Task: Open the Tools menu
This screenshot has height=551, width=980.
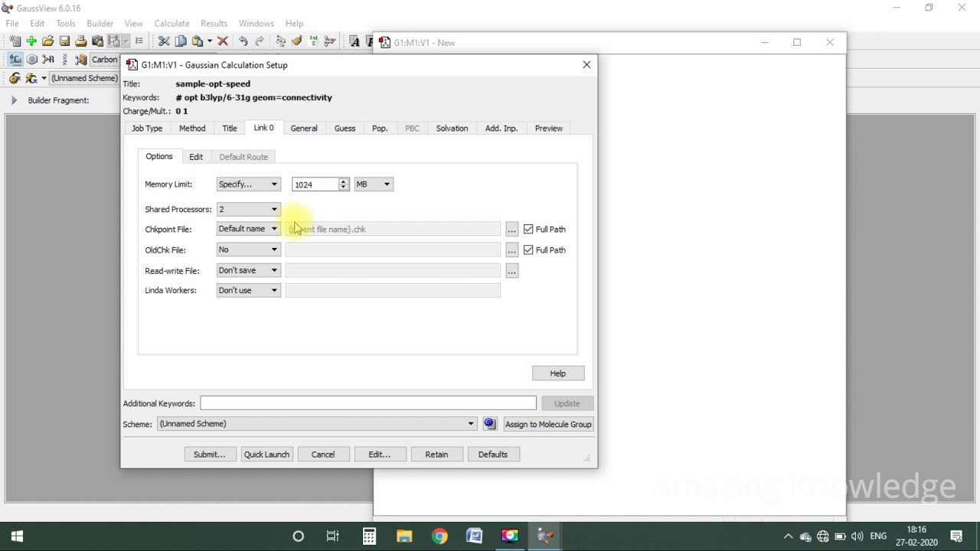Action: [x=66, y=24]
